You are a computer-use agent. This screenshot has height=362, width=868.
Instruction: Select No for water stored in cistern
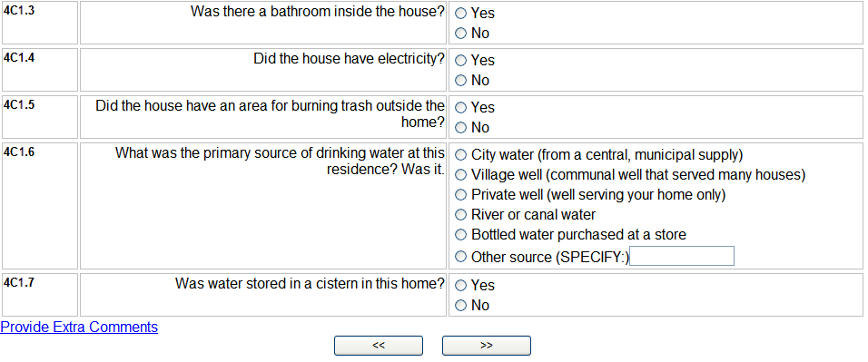[x=460, y=306]
